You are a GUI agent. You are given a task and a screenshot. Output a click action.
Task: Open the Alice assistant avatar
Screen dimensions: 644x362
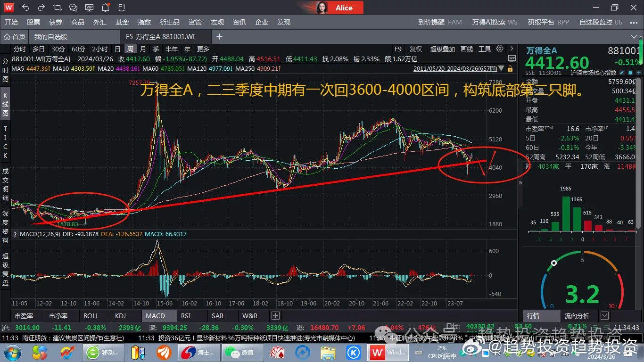323,8
